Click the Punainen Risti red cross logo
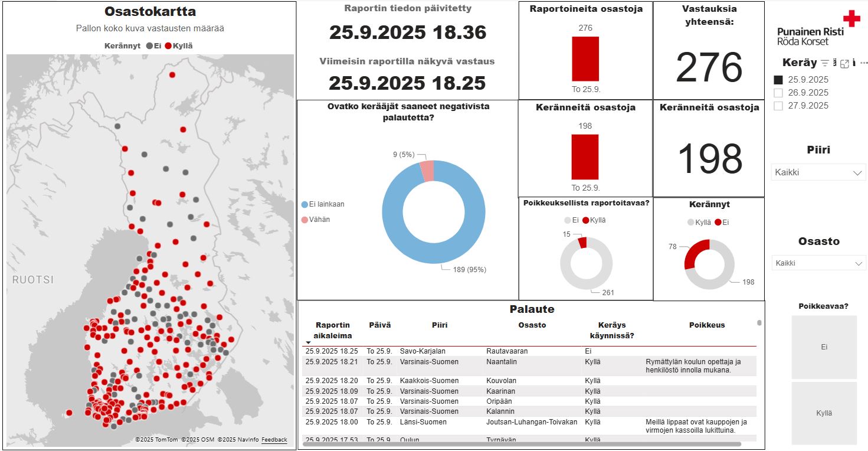This screenshot has height=451, width=868. pos(851,19)
